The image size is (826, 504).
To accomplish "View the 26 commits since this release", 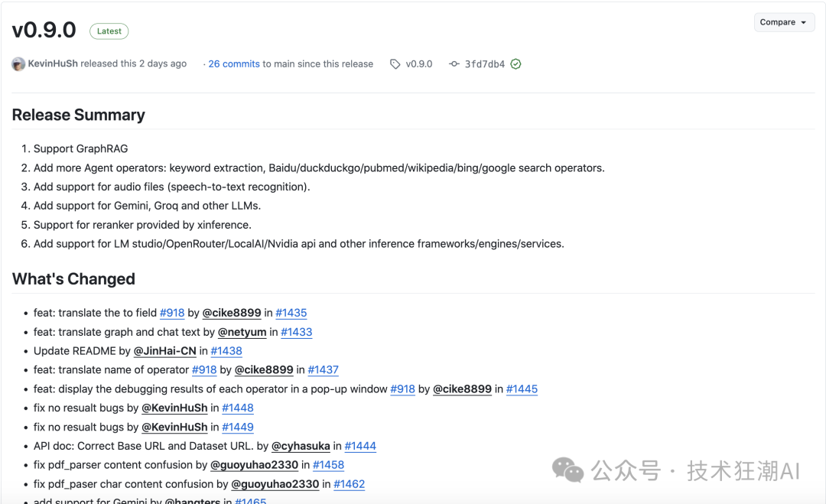I will [x=234, y=63].
